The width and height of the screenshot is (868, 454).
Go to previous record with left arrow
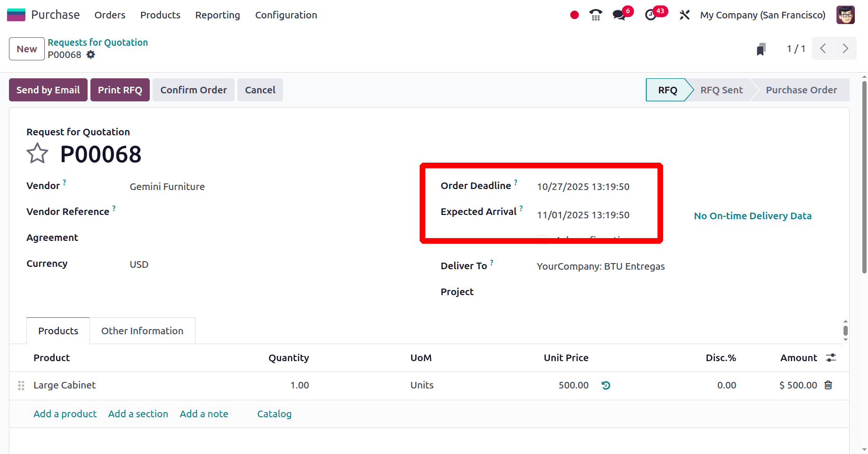[x=823, y=48]
